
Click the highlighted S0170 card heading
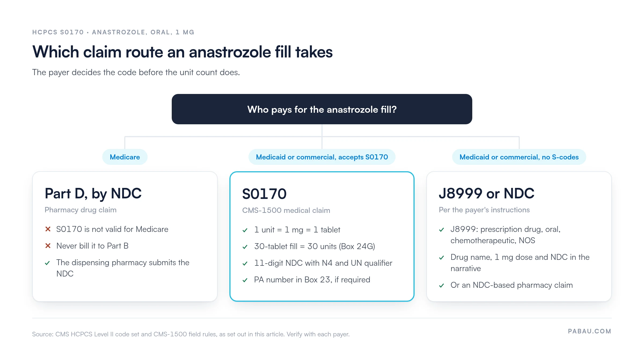tap(264, 194)
